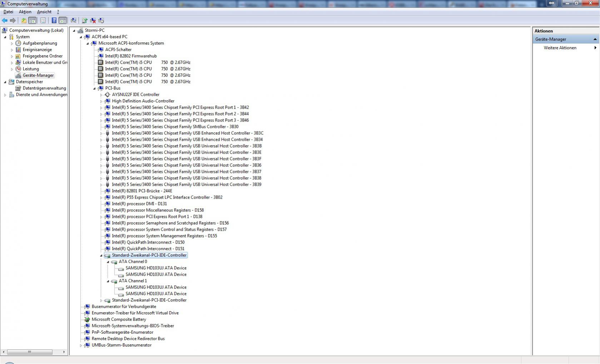Open the Aktion menu

click(x=25, y=12)
